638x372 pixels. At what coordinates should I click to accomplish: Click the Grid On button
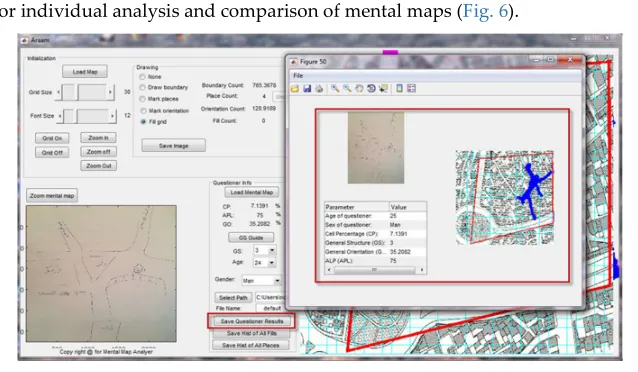click(x=52, y=138)
